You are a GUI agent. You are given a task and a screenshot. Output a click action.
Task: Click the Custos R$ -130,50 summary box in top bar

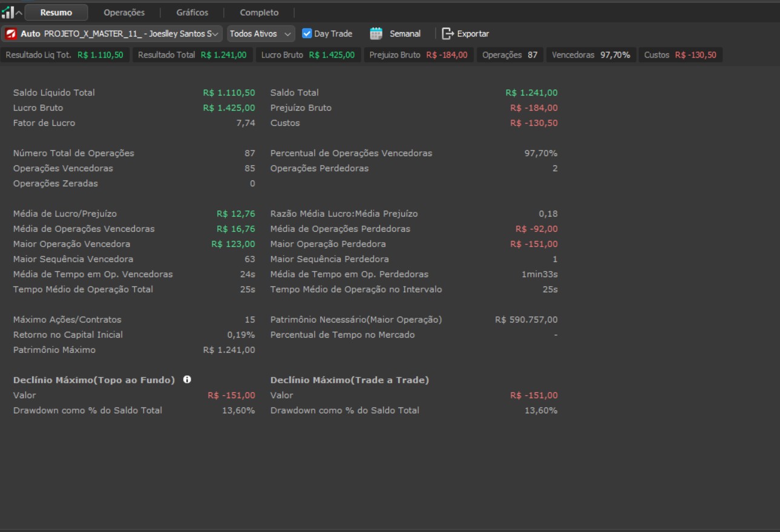681,55
